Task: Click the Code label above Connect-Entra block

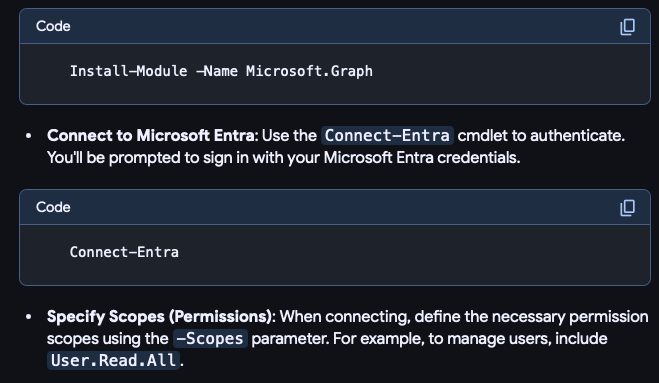Action: (x=53, y=207)
